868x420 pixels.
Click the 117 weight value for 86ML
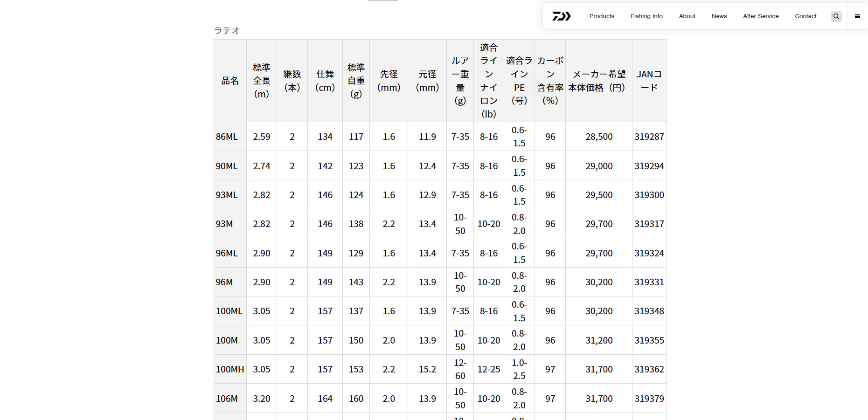pos(356,137)
